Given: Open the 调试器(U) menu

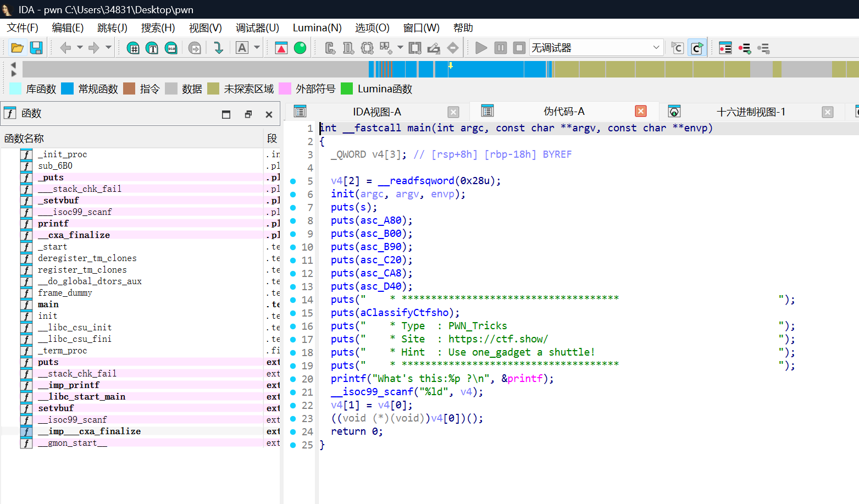Looking at the screenshot, I should point(257,27).
